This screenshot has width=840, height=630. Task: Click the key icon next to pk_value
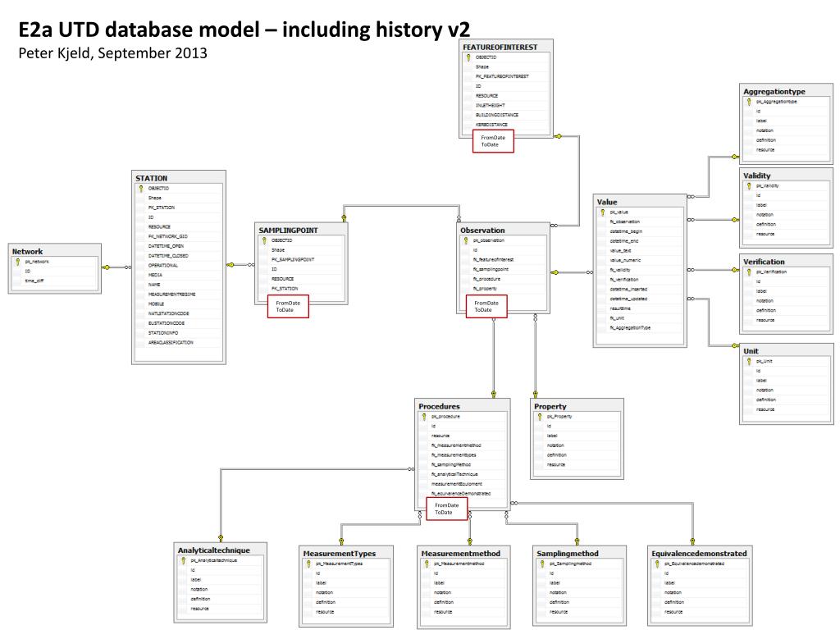[x=603, y=212]
